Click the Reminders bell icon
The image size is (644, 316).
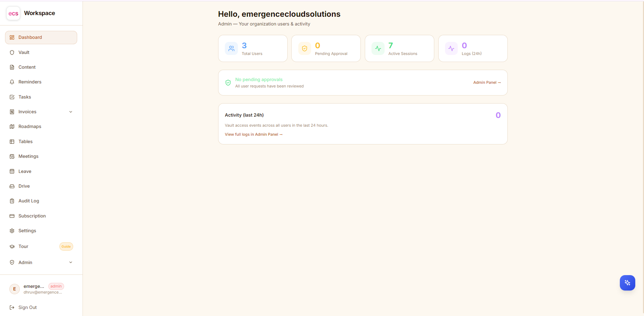point(12,82)
